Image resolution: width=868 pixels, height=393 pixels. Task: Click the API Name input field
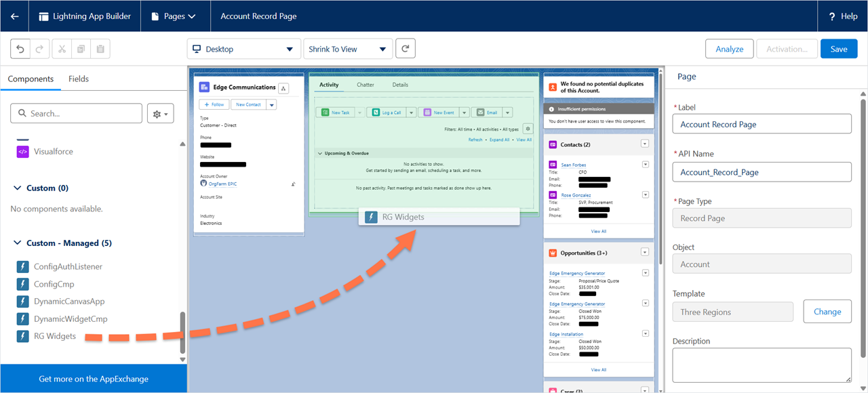point(762,172)
